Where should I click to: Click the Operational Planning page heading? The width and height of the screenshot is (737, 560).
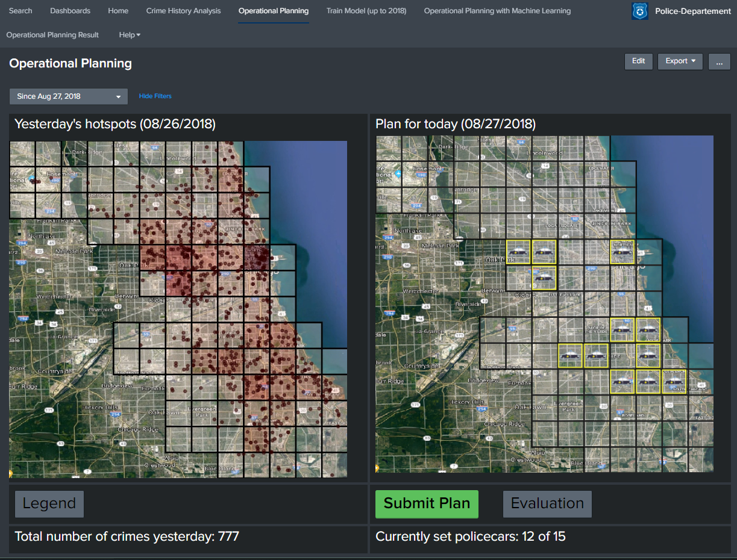pyautogui.click(x=71, y=63)
